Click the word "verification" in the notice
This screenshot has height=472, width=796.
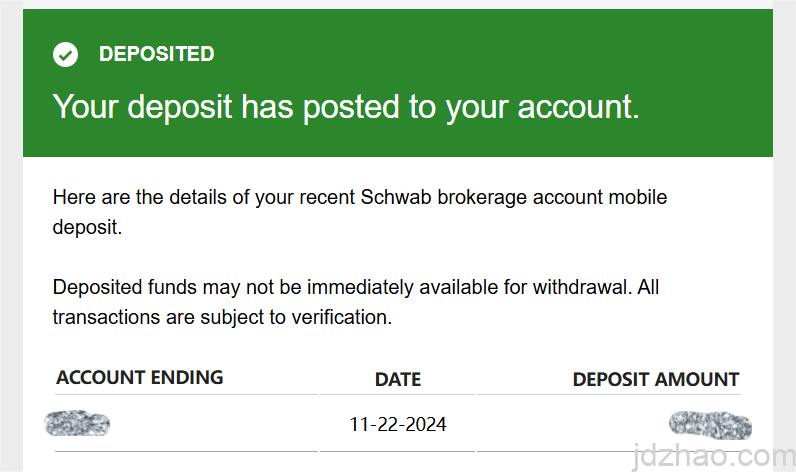pos(337,318)
